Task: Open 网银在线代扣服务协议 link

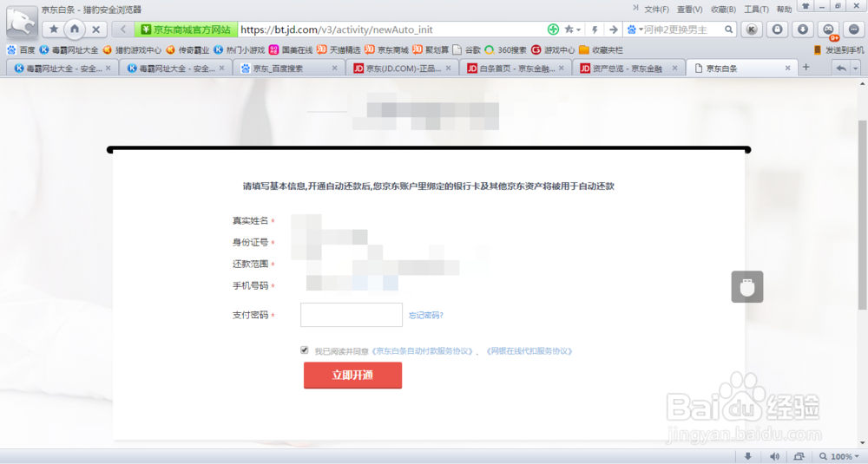Action: click(x=529, y=351)
